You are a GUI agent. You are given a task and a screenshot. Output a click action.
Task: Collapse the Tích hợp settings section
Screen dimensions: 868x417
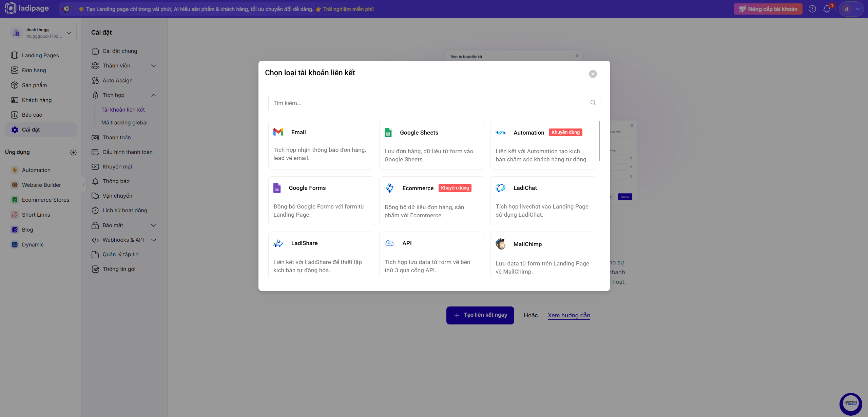tap(154, 95)
